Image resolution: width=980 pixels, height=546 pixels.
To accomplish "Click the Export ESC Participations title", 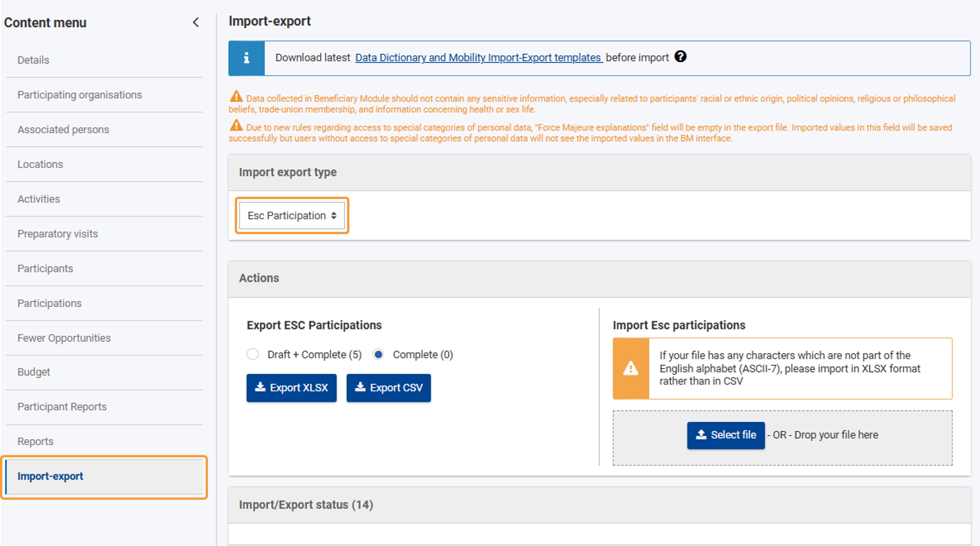I will (314, 325).
